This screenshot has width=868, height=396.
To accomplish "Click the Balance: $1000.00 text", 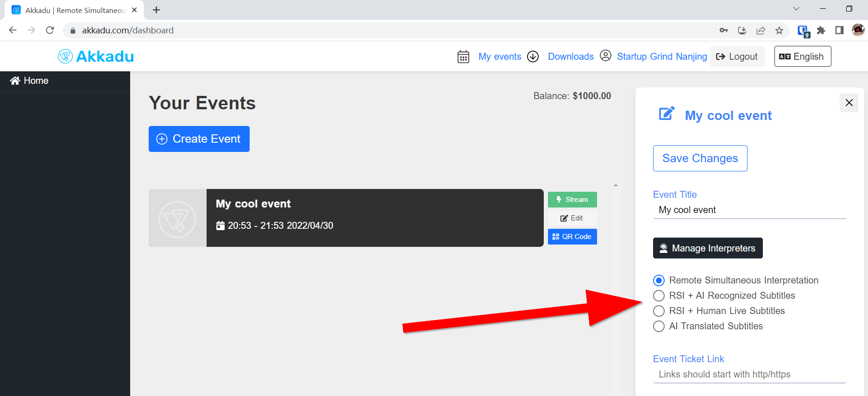I will [572, 96].
